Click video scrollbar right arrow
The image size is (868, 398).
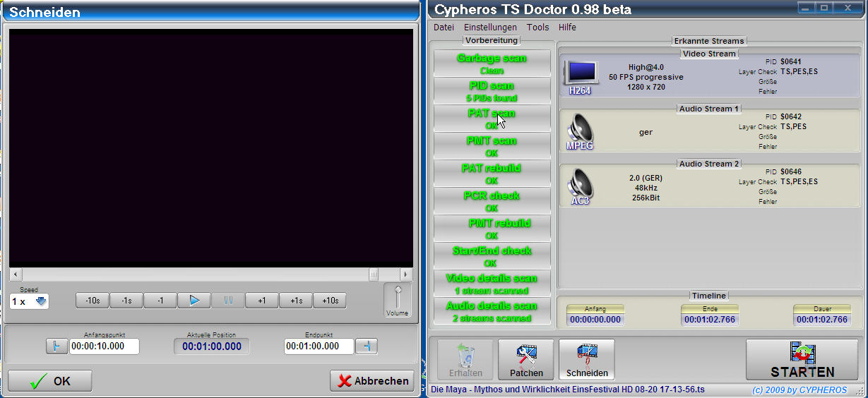pyautogui.click(x=405, y=275)
